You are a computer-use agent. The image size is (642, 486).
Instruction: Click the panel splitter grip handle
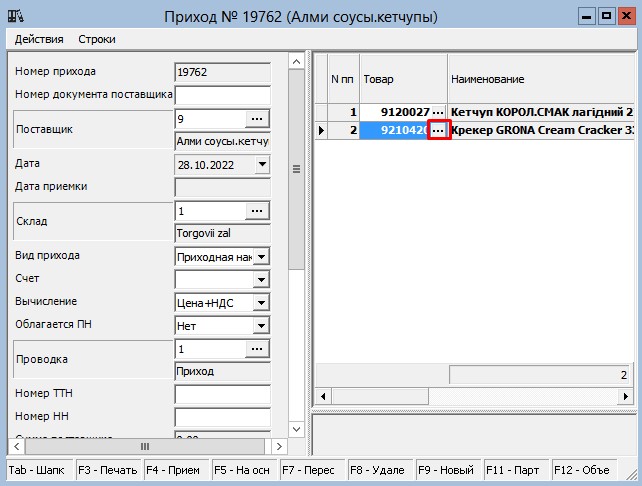pyautogui.click(x=297, y=170)
